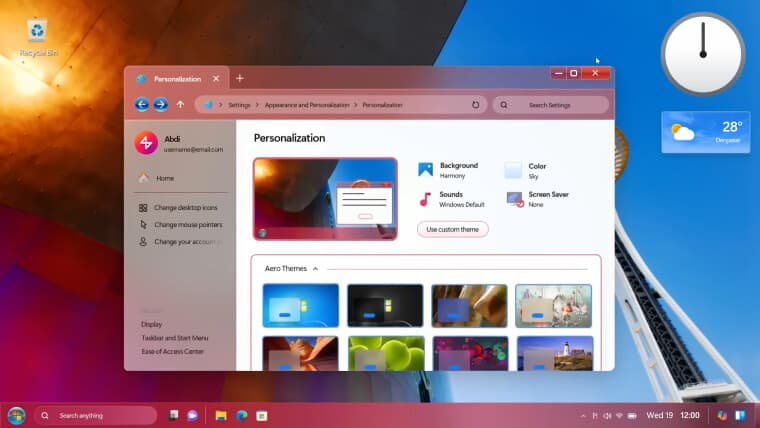760x428 pixels.
Task: Open the Color setting icon
Action: click(513, 170)
